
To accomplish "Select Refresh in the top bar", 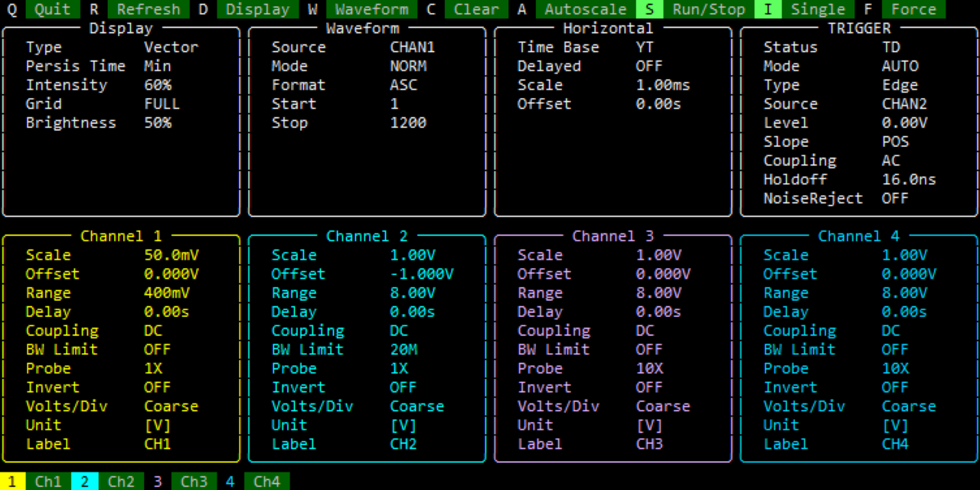I will point(148,9).
